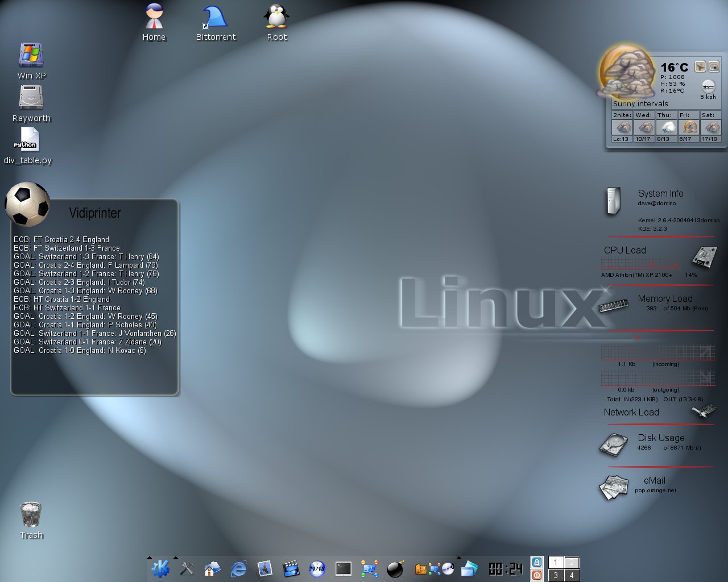
Task: Launch the clapperboard video player
Action: point(291,568)
